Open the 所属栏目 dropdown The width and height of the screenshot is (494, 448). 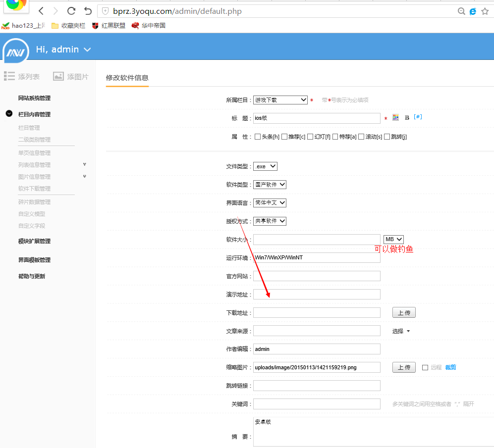(x=280, y=100)
